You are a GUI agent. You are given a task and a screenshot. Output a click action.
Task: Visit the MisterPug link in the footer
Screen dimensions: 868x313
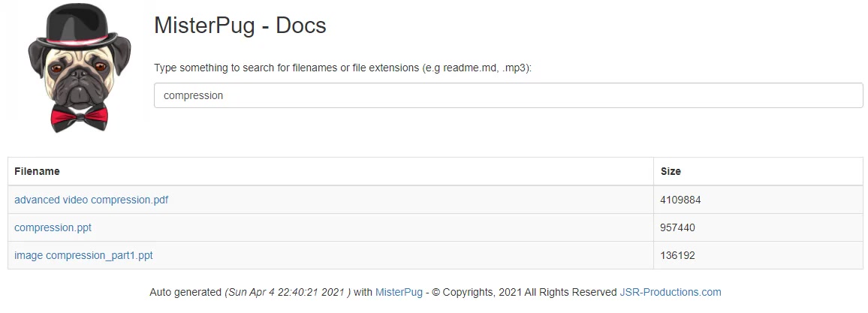coord(399,292)
